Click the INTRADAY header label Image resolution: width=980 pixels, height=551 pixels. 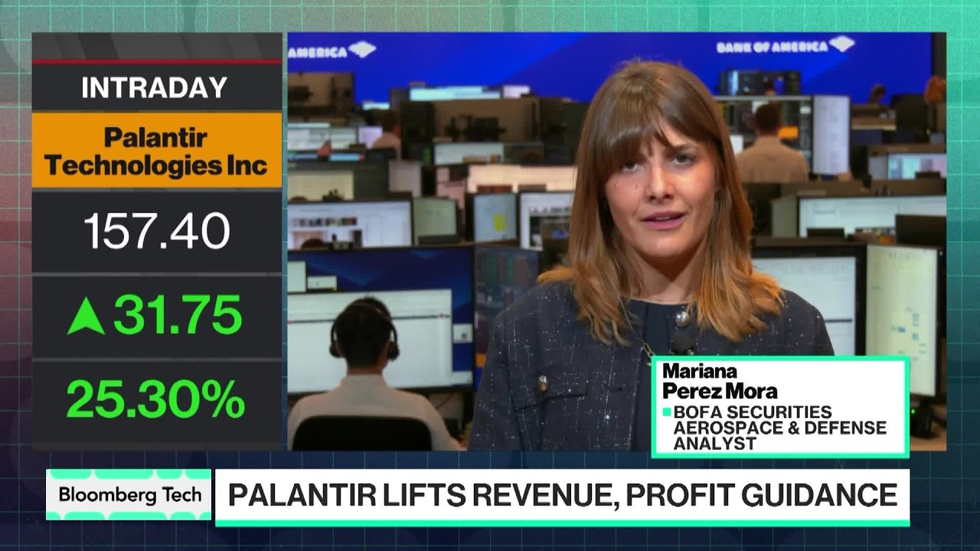pyautogui.click(x=154, y=87)
